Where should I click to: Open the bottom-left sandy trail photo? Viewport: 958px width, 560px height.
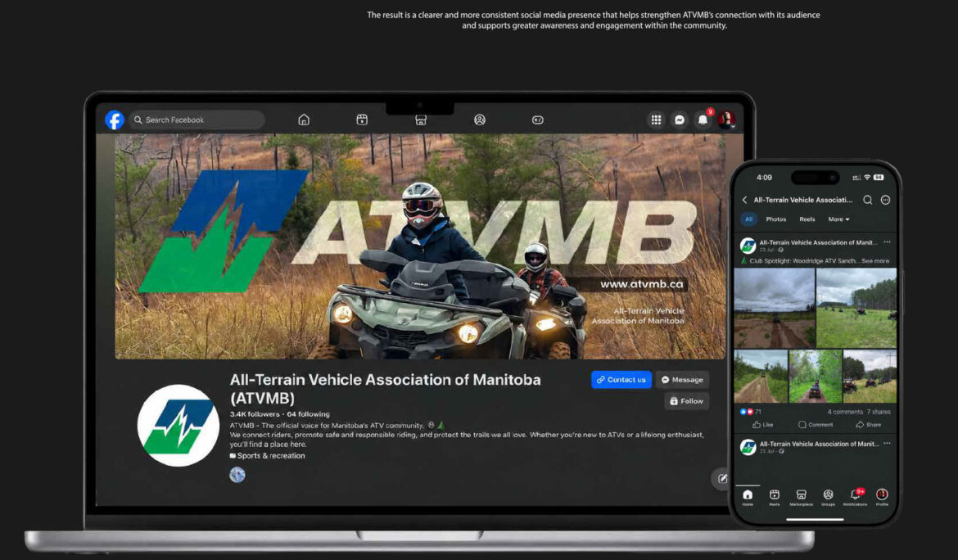coord(761,376)
